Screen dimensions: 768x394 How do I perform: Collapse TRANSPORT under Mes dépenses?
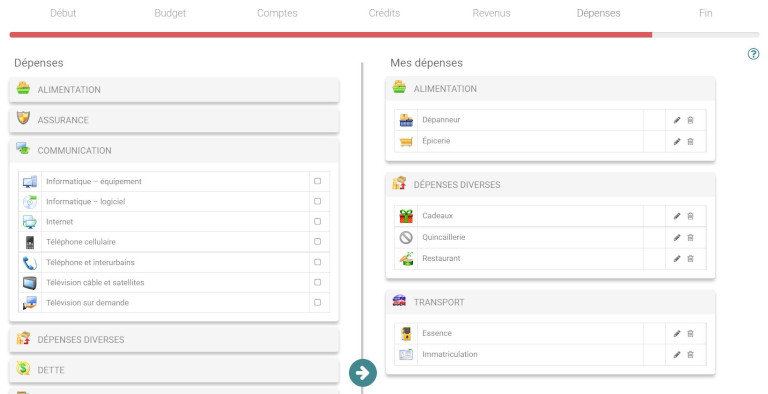(550, 302)
